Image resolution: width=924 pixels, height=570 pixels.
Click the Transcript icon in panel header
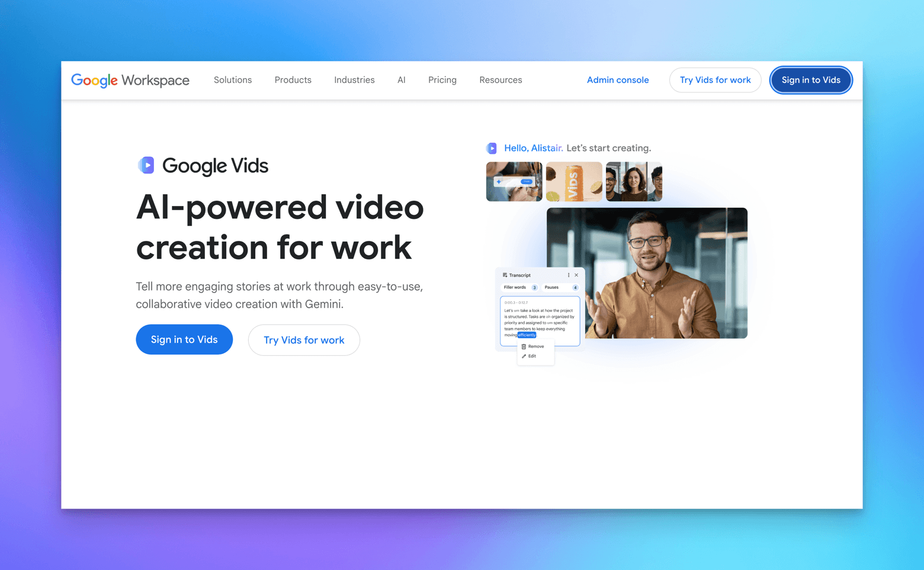tap(505, 275)
